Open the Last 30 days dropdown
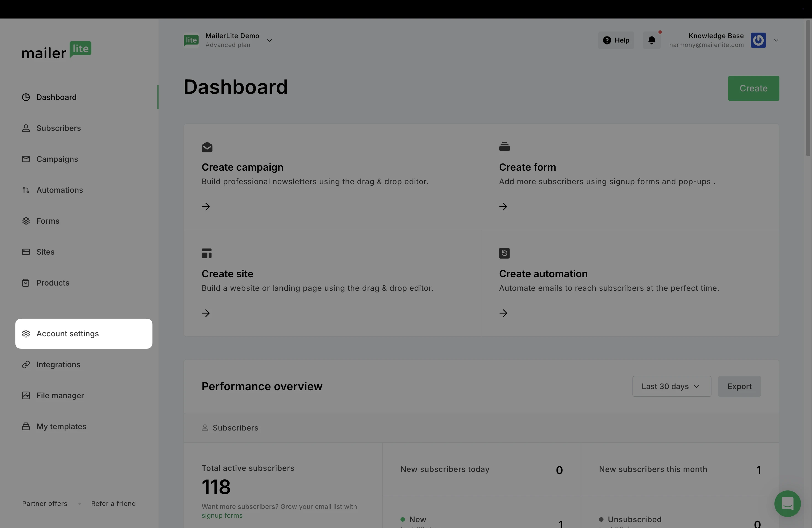 pyautogui.click(x=671, y=386)
